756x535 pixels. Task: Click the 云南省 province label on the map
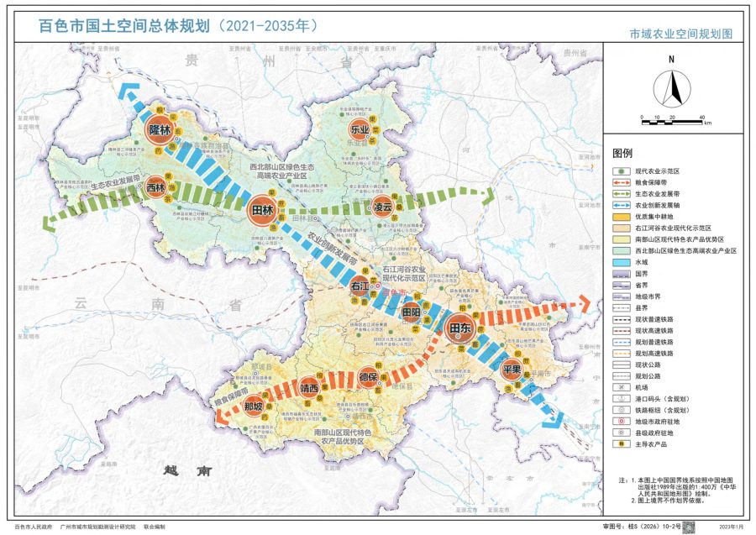click(158, 304)
